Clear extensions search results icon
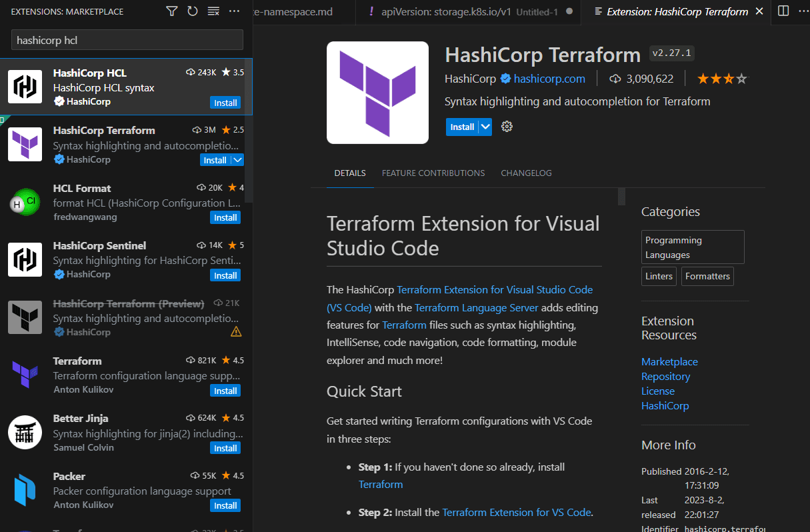Viewport: 810px width, 532px height. click(213, 11)
